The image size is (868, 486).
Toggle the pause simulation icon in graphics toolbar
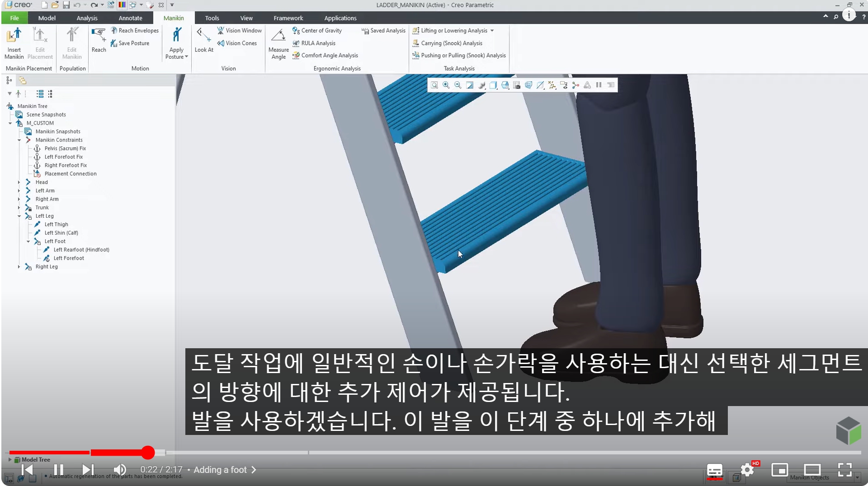[x=599, y=85]
